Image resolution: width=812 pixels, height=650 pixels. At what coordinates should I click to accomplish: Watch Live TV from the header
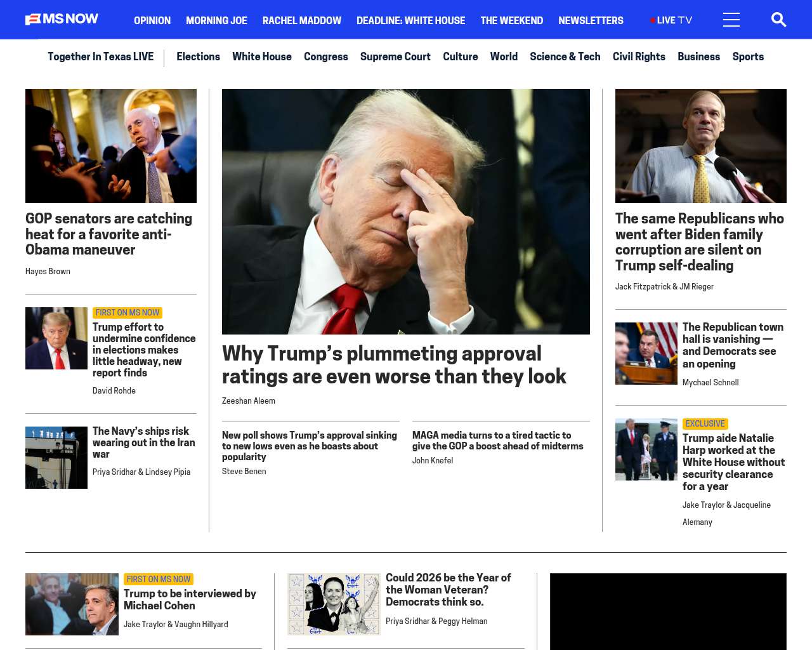pos(671,20)
